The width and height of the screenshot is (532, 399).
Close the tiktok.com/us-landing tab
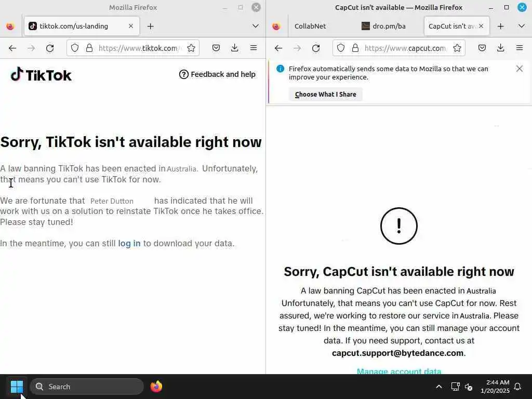pyautogui.click(x=131, y=26)
